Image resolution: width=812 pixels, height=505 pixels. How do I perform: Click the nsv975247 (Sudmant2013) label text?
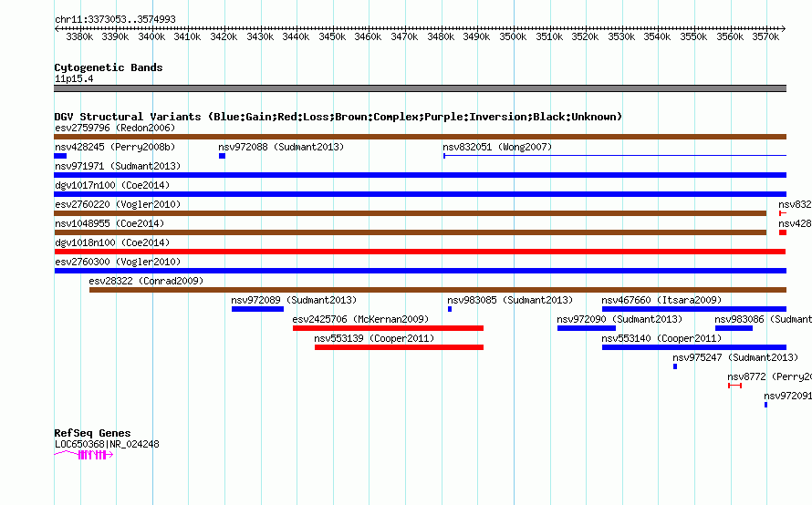[735, 357]
